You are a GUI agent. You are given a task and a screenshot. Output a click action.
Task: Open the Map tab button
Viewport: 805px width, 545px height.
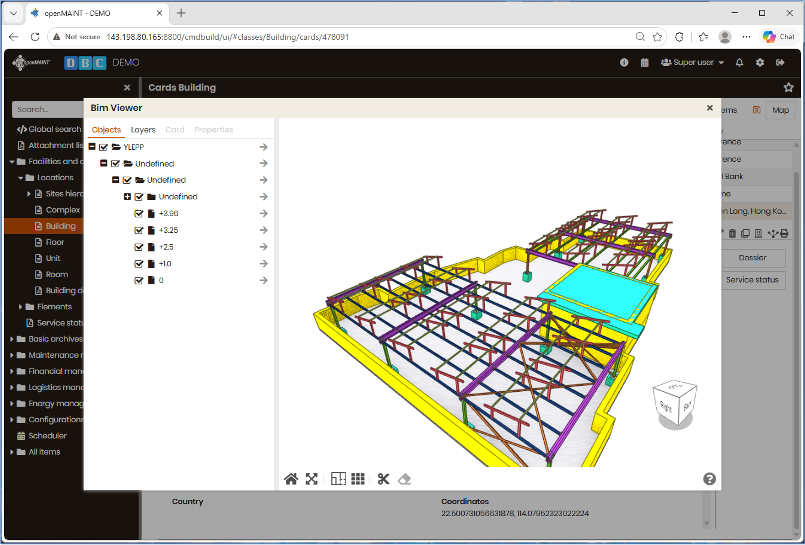click(780, 110)
